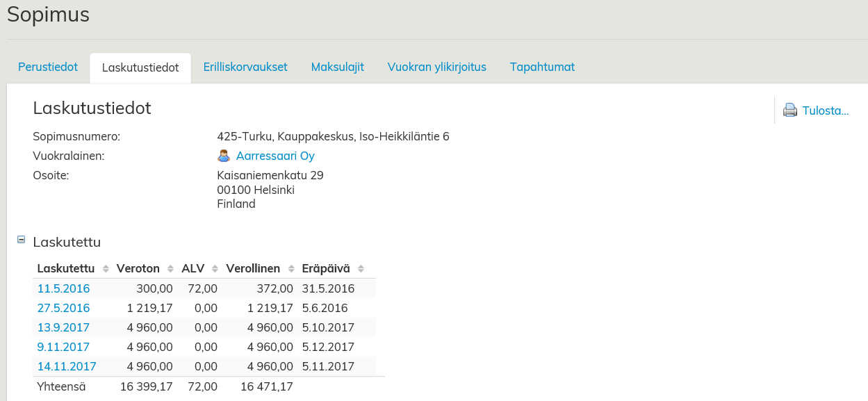This screenshot has width=868, height=401.
Task: Collapse the Laskutettu section
Action: point(21,240)
